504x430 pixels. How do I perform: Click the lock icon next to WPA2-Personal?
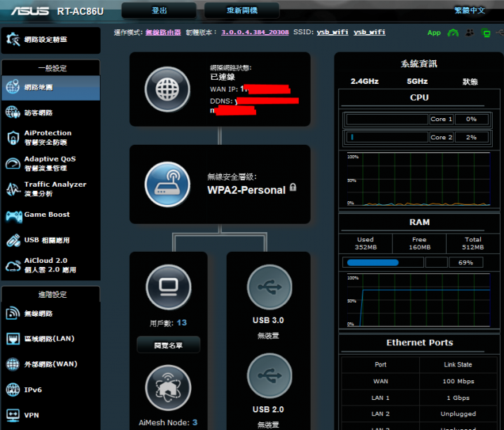click(293, 187)
